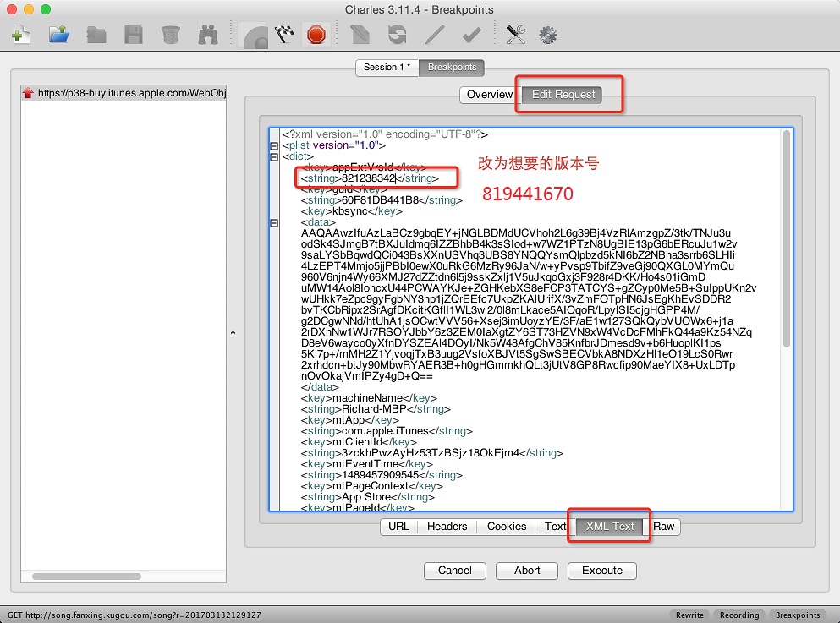The image size is (840, 623).
Task: Click the Close Session folder icon
Action: point(96,36)
